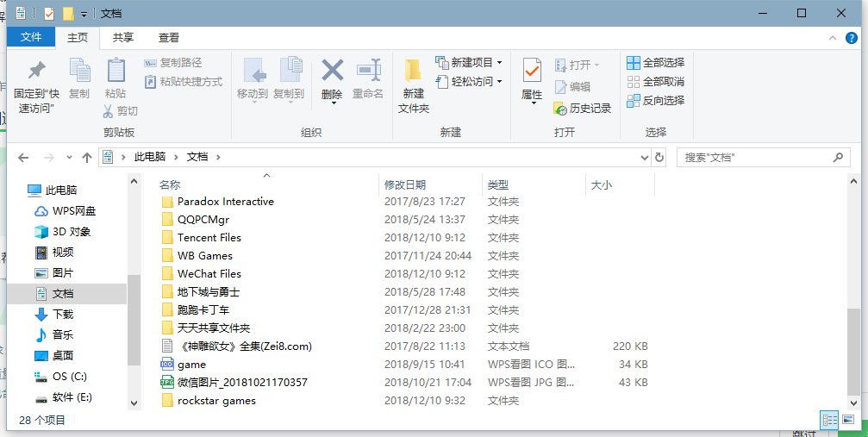Screen dimensions: 868x437
Task: Click the Copy icon in ribbon
Action: tap(79, 71)
